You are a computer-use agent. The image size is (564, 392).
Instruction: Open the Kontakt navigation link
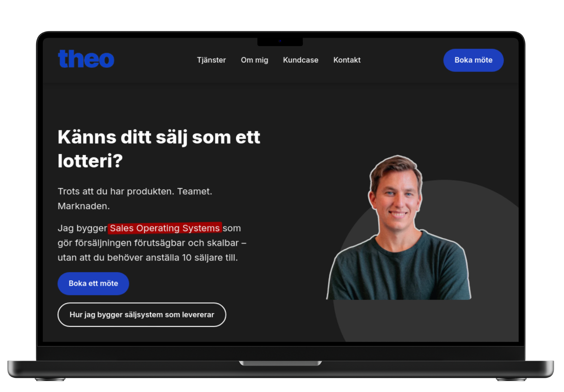pyautogui.click(x=347, y=60)
